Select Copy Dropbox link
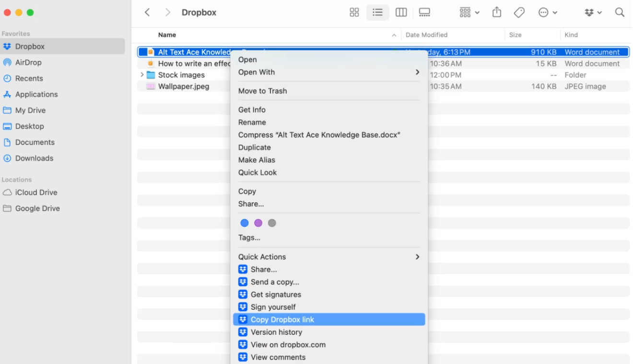The width and height of the screenshot is (633, 364). tap(282, 319)
